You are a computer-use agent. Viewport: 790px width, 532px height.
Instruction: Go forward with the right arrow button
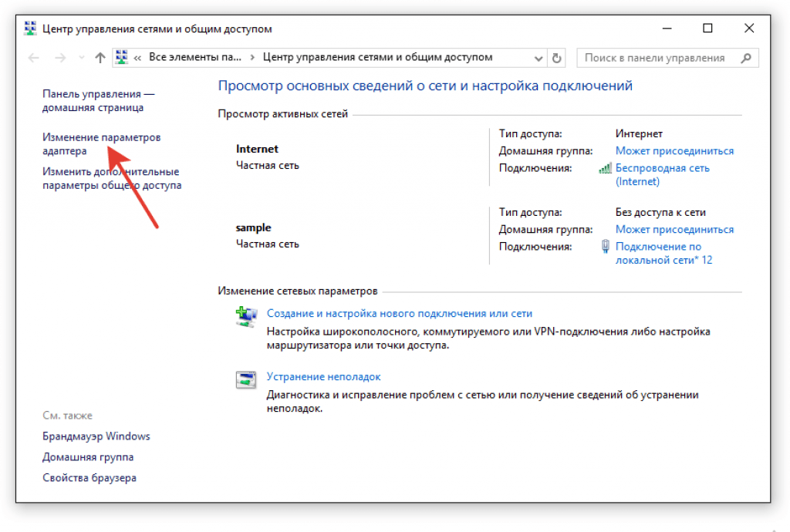click(x=60, y=58)
